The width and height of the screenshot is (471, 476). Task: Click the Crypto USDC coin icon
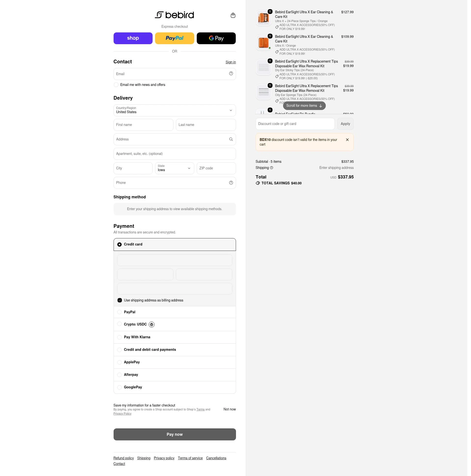point(151,325)
